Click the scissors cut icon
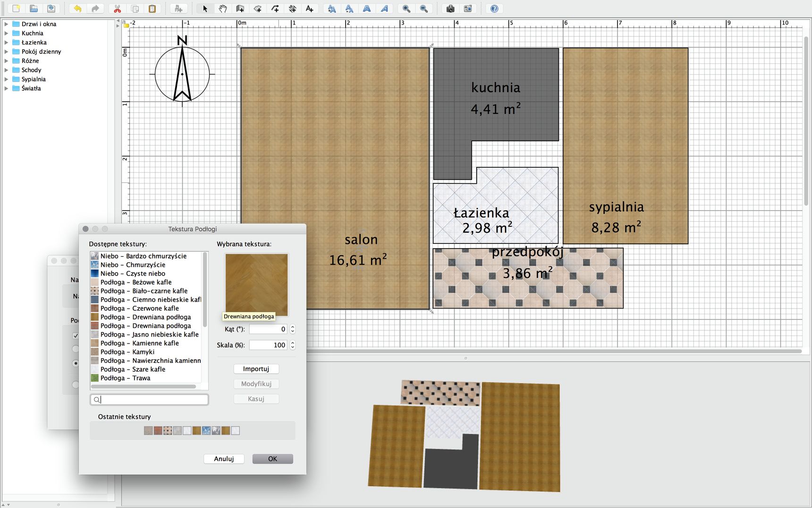 (118, 9)
